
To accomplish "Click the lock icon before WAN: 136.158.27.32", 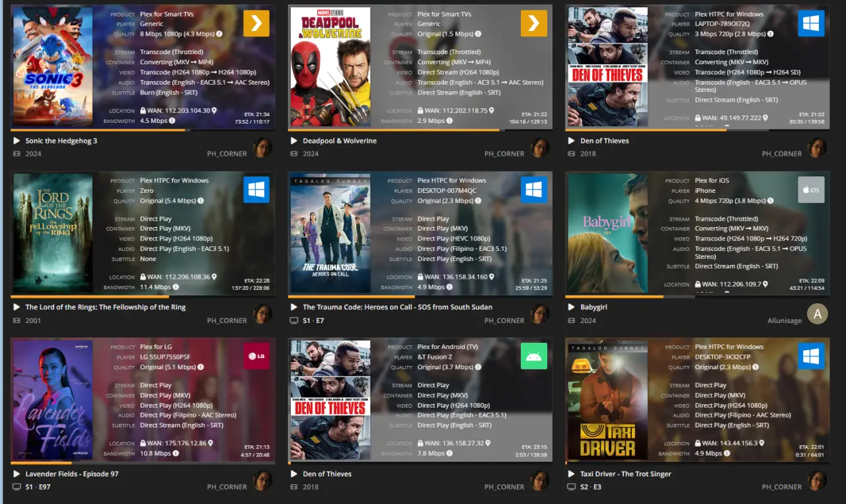I will pyautogui.click(x=420, y=443).
